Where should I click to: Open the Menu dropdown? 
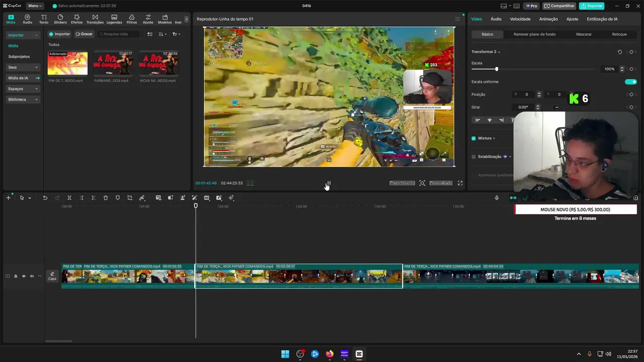(35, 6)
